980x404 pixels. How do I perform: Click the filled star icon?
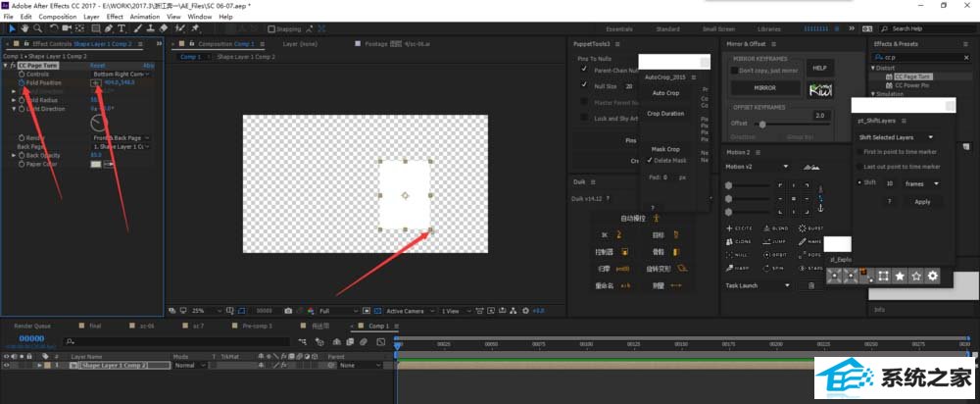pyautogui.click(x=899, y=277)
